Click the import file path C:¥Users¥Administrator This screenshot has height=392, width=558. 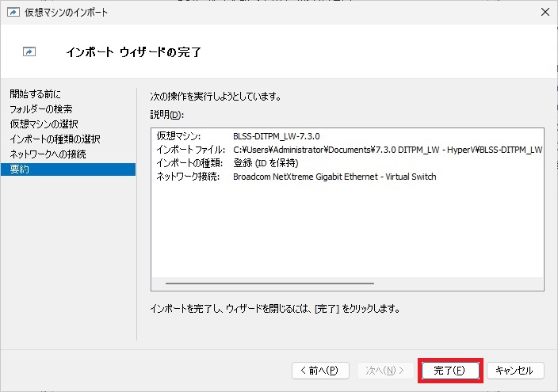[x=388, y=150]
